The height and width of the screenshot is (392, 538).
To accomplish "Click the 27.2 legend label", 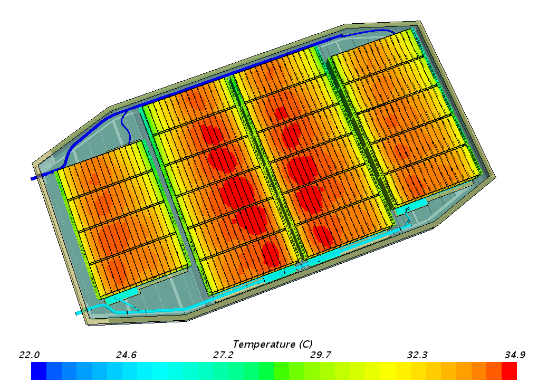I will pos(223,355).
